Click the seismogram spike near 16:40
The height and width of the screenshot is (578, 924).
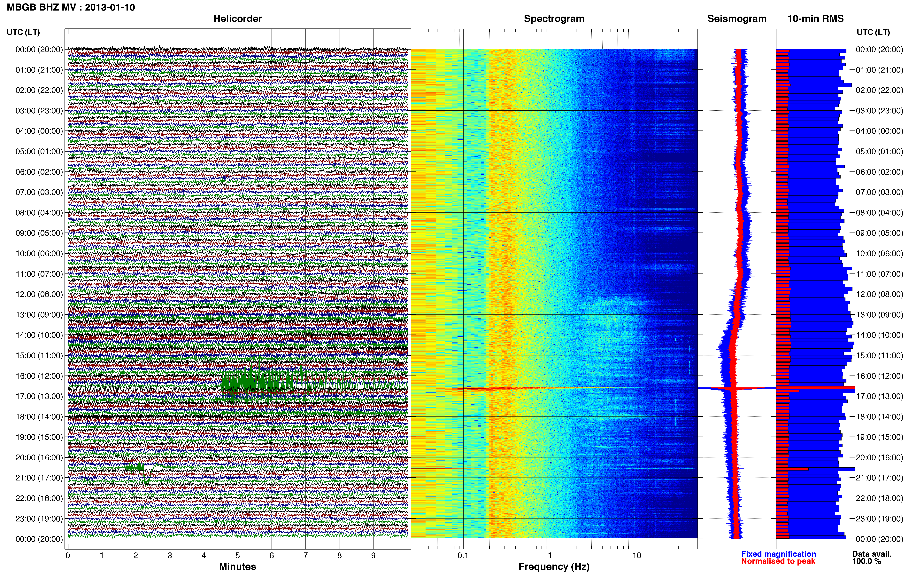736,388
